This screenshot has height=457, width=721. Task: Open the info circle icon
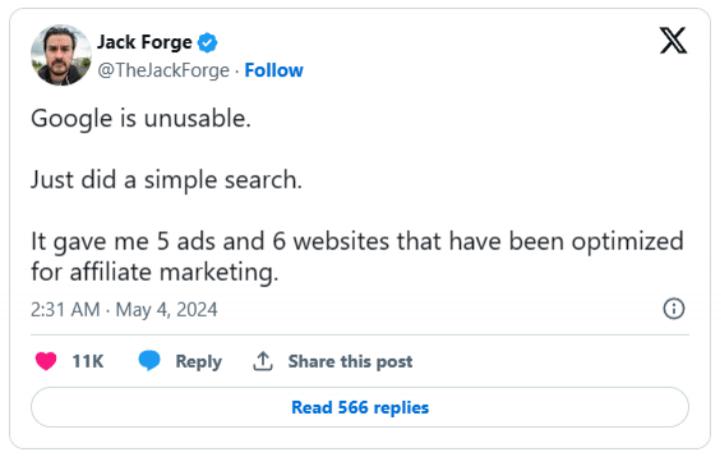pos(674,309)
